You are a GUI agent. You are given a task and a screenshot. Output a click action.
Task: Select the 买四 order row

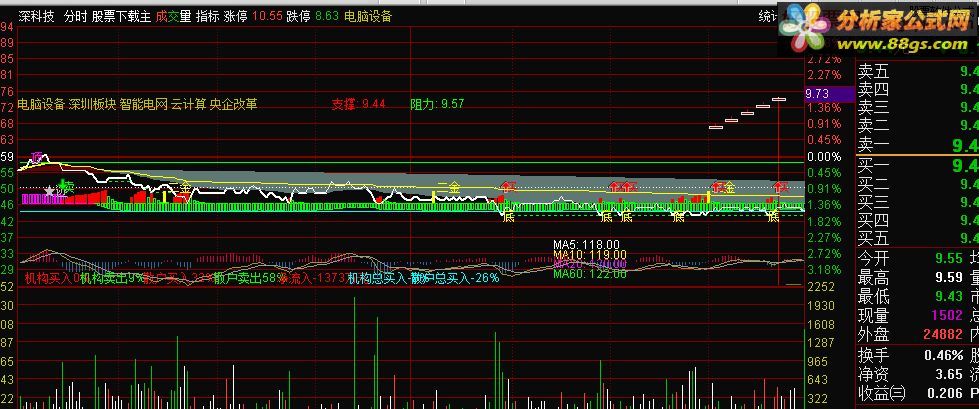(x=918, y=220)
